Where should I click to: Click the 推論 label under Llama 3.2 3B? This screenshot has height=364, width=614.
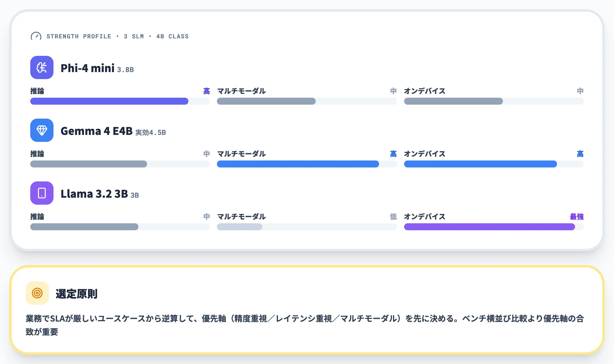coord(37,217)
